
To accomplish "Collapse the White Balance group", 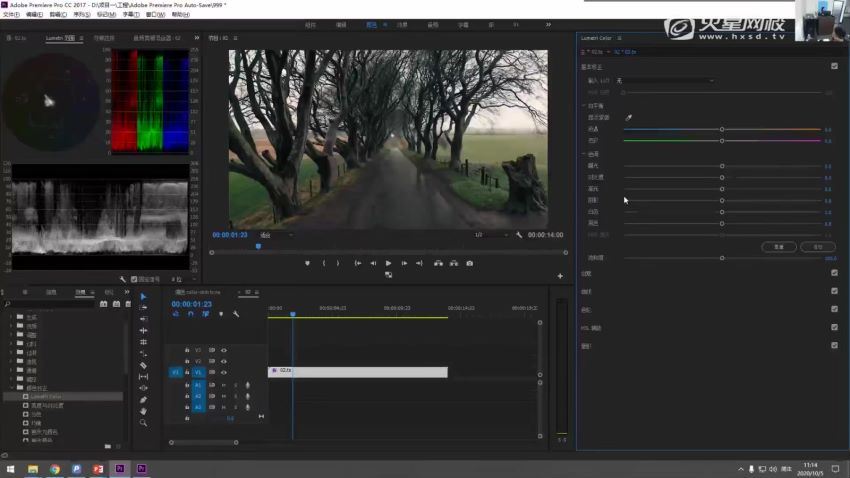I will [x=584, y=106].
